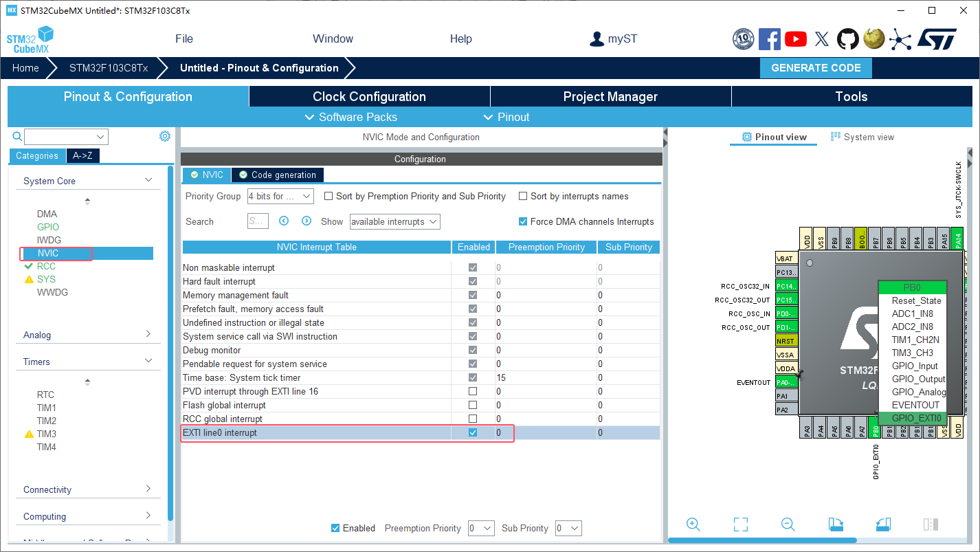
Task: Select GPIO in System Core list
Action: pyautogui.click(x=48, y=227)
